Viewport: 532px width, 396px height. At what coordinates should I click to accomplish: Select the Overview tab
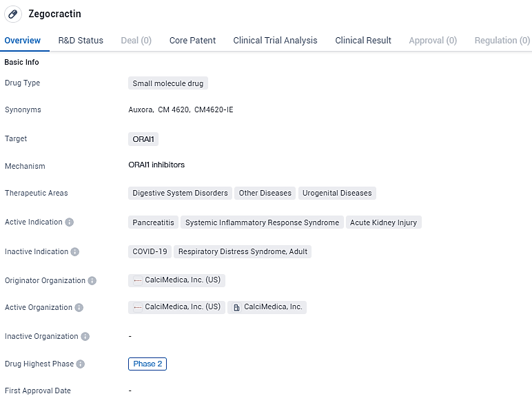[23, 41]
